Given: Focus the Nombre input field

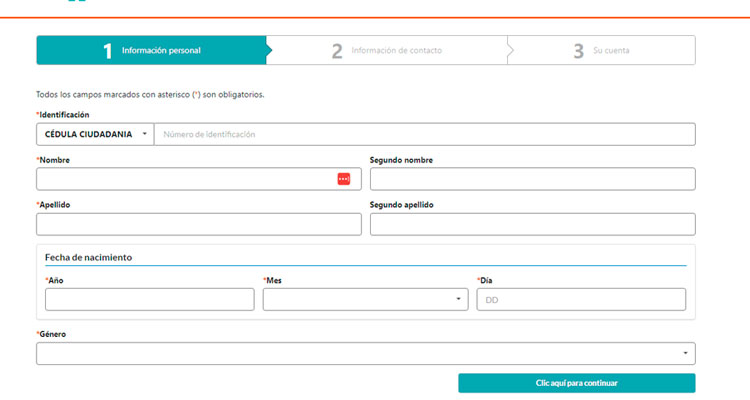Looking at the screenshot, I should coord(199,179).
